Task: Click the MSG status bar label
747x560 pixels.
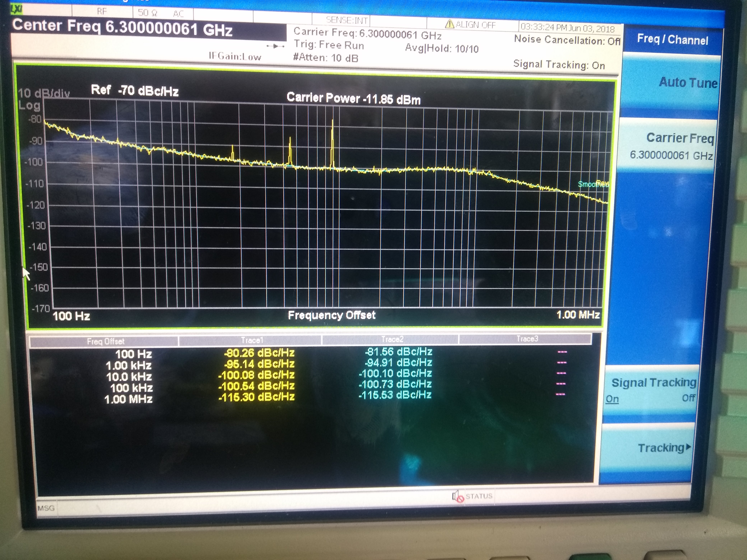Action: pos(46,508)
